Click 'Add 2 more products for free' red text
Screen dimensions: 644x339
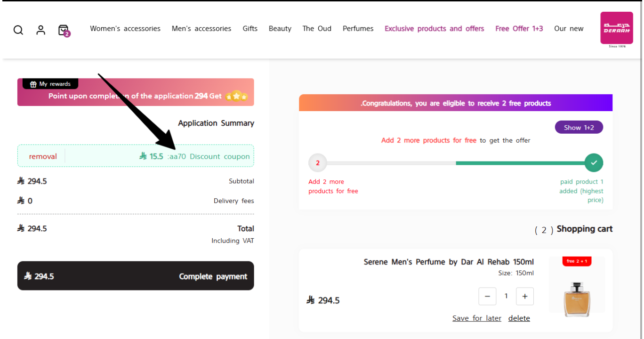[429, 140]
